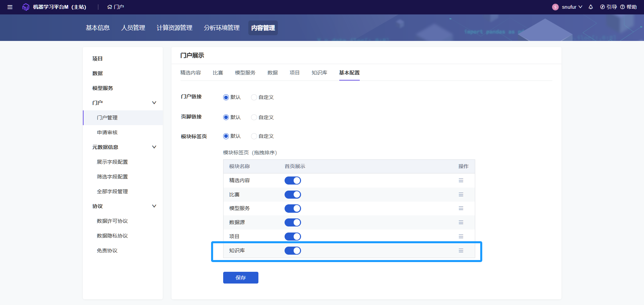Screen dimensions: 644x305
Task: Turn off 知识库 homepage toggle
Action: (293, 251)
